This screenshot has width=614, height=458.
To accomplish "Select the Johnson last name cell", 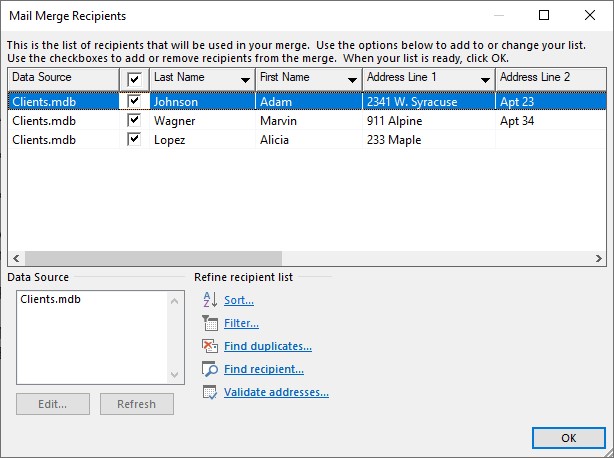I will 202,101.
